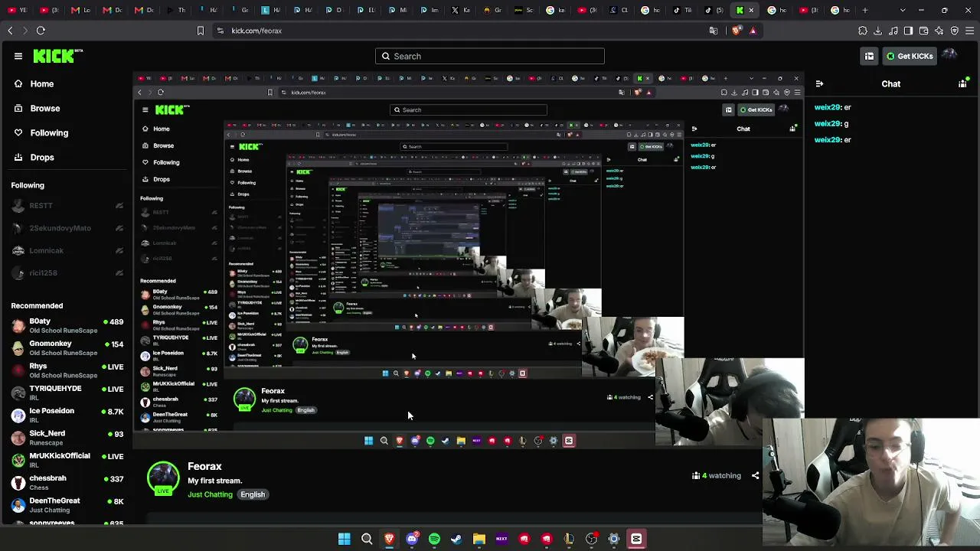Select Ice Poseidon in Recommended list
The height and width of the screenshot is (551, 980).
pyautogui.click(x=67, y=415)
